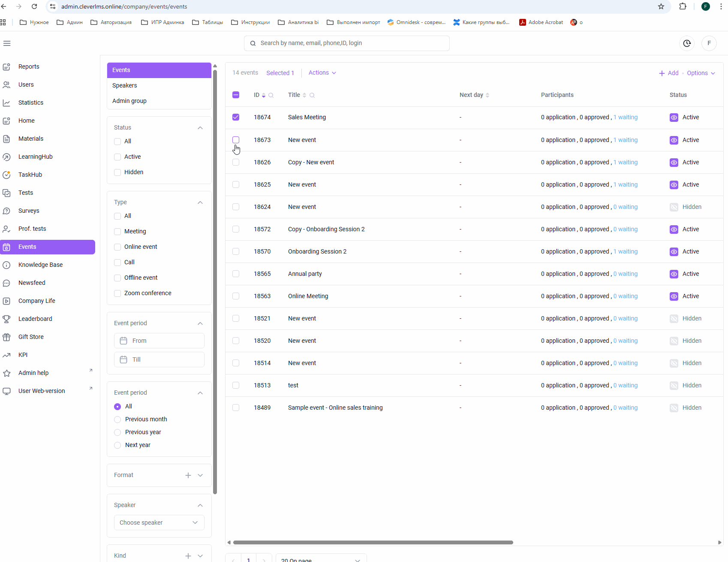728x562 pixels.
Task: Sort by ID column arrows
Action: (264, 95)
